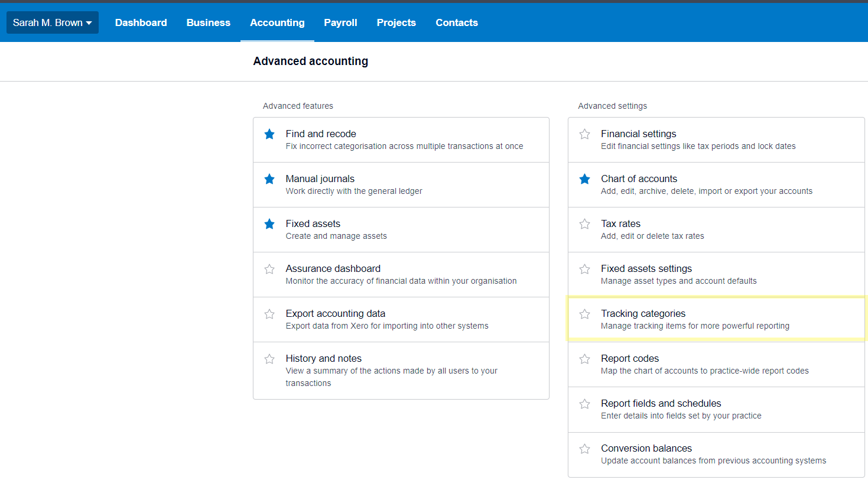This screenshot has height=480, width=868.
Task: Open Tax rates settings
Action: [x=717, y=230]
